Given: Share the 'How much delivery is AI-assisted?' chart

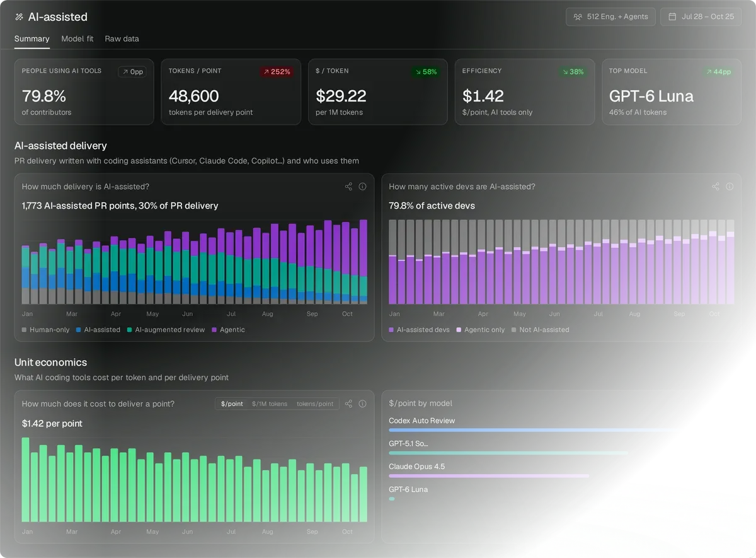Looking at the screenshot, I should click(x=348, y=187).
